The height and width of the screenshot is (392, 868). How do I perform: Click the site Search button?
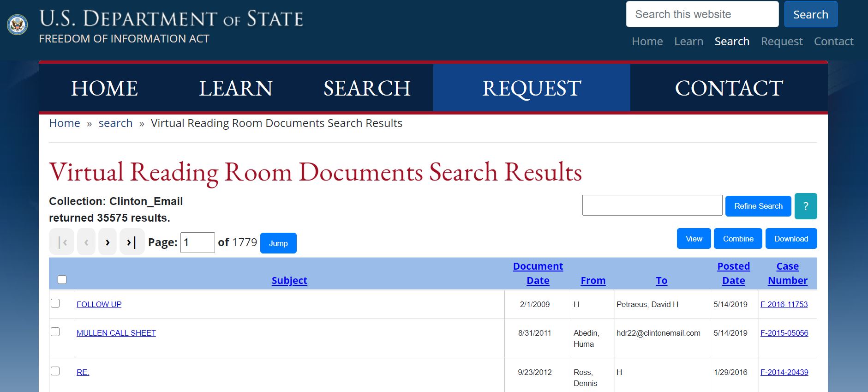point(811,14)
